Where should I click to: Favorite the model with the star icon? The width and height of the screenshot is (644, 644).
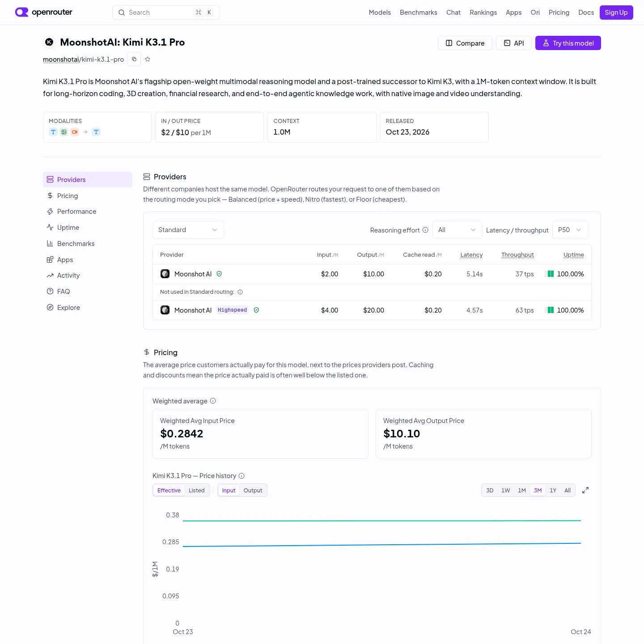pos(148,59)
